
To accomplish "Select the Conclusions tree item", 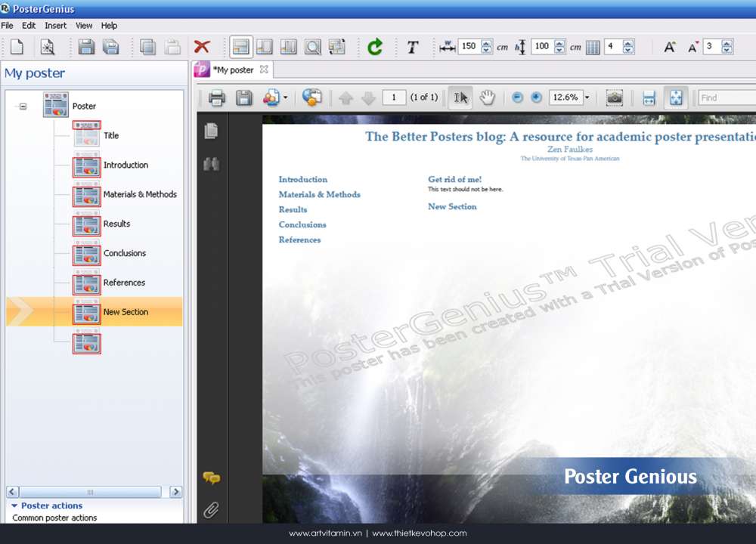I will pyautogui.click(x=125, y=253).
